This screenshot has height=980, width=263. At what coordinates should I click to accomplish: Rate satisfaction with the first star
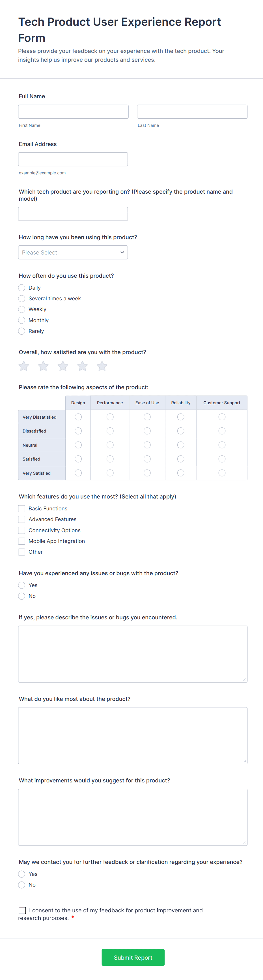[x=24, y=366]
